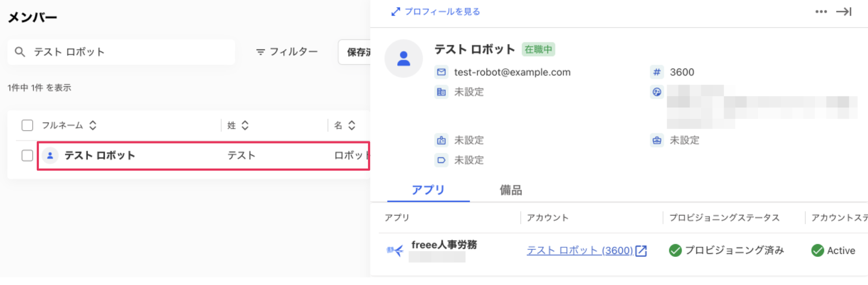Select the プロビジョニング済み status text

coord(735,250)
